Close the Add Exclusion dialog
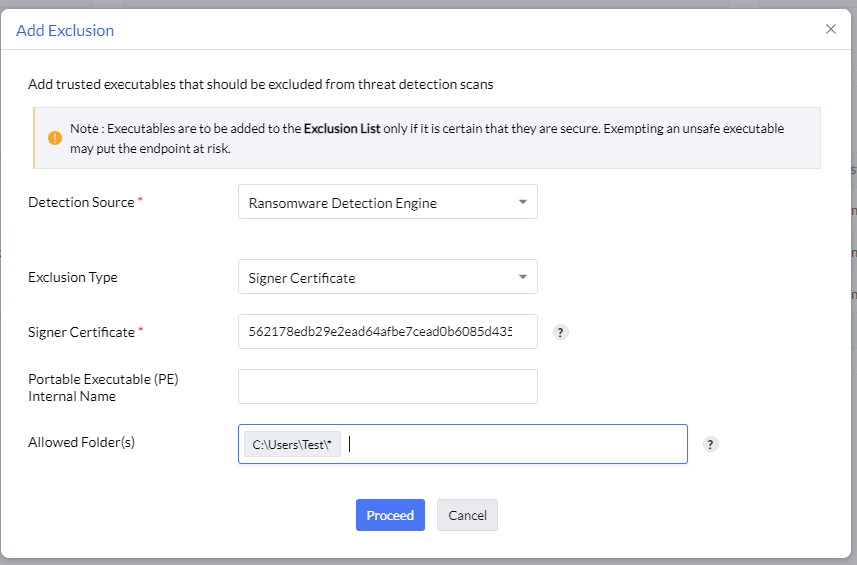Image resolution: width=857 pixels, height=565 pixels. pos(831,29)
